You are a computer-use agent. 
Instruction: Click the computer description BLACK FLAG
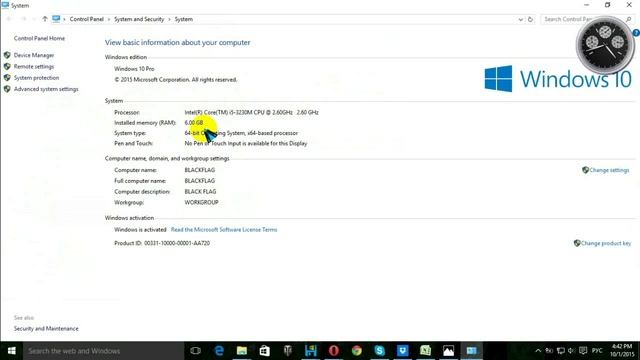tap(200, 191)
